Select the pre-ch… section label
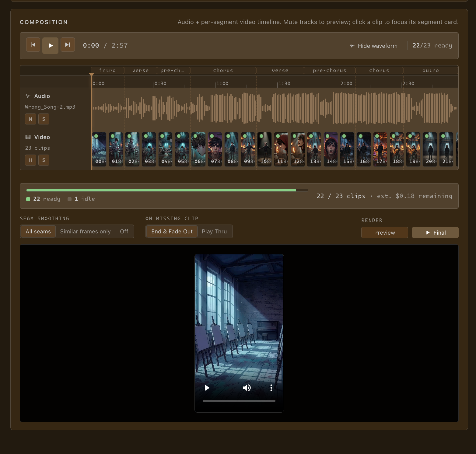This screenshot has width=476, height=454. 173,70
